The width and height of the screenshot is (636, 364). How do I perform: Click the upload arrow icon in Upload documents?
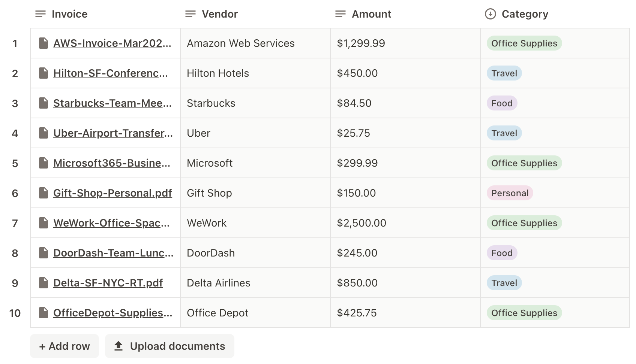[x=118, y=346]
